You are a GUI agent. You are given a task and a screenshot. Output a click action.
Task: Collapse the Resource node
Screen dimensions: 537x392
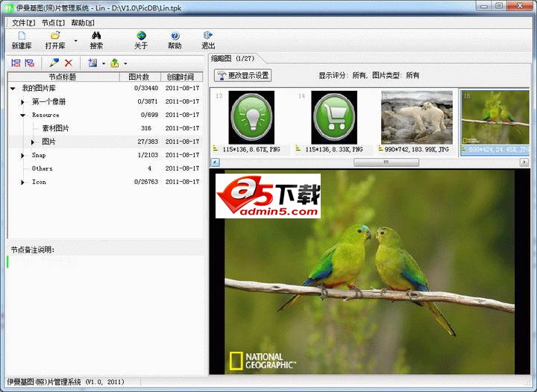coord(22,116)
